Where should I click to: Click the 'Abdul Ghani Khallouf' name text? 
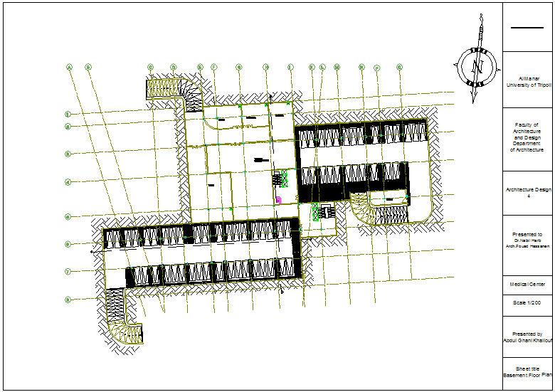click(x=527, y=340)
